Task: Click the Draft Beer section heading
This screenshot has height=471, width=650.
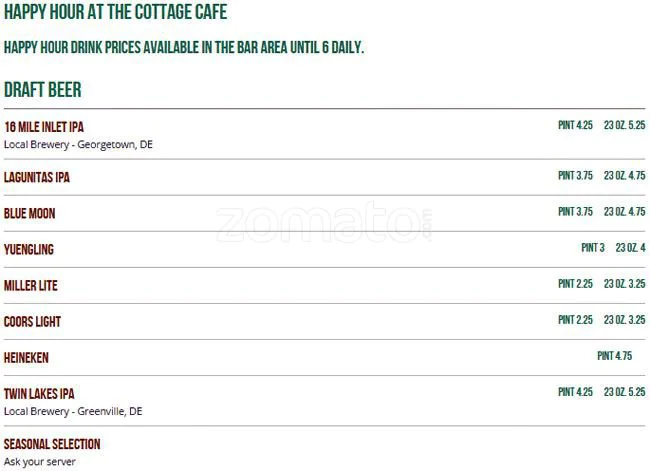Action: [43, 90]
